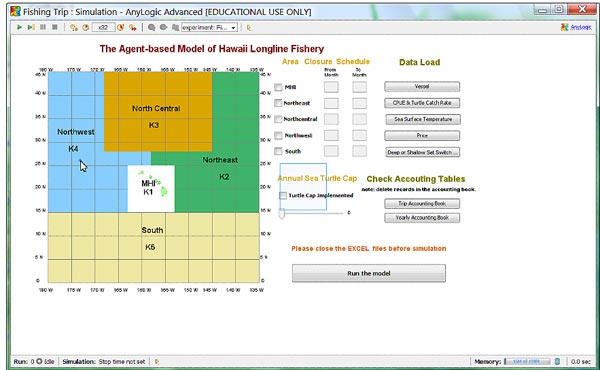Open the Trip Accounting Book

pyautogui.click(x=422, y=204)
